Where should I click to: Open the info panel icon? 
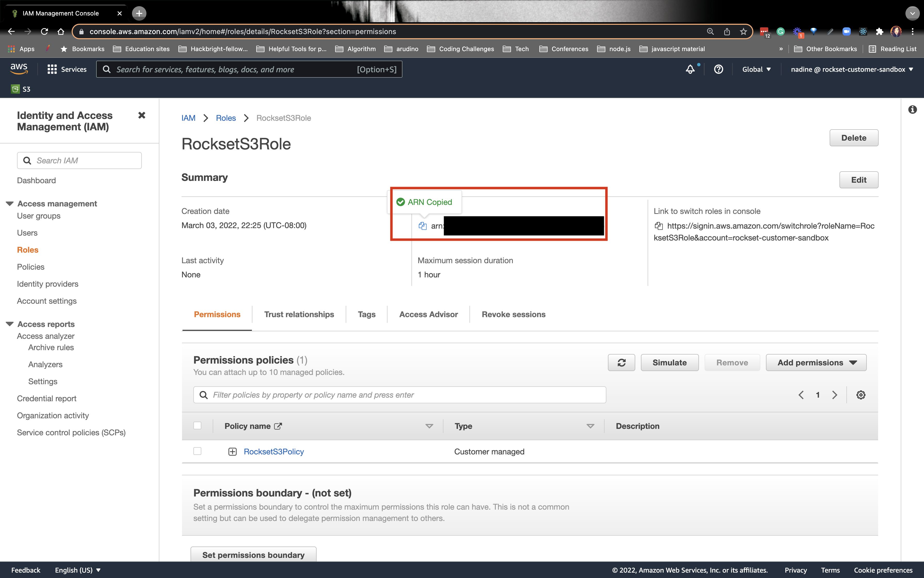pyautogui.click(x=913, y=110)
